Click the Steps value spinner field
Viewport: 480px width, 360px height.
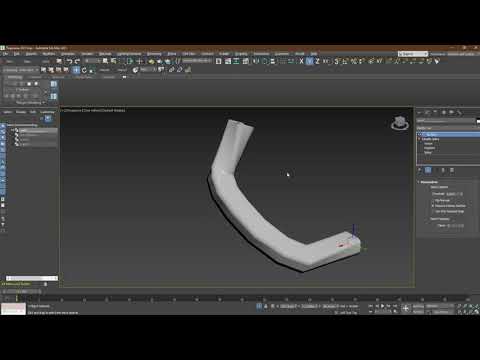(455, 226)
